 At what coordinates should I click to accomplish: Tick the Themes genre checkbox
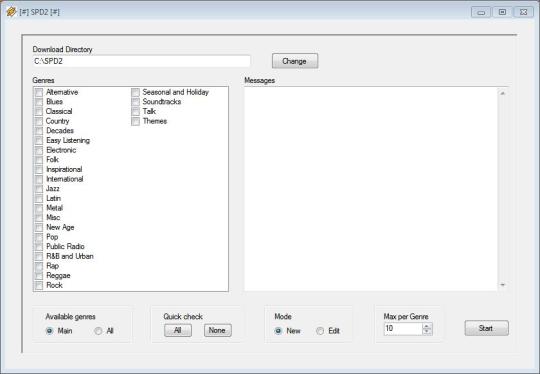tap(135, 121)
